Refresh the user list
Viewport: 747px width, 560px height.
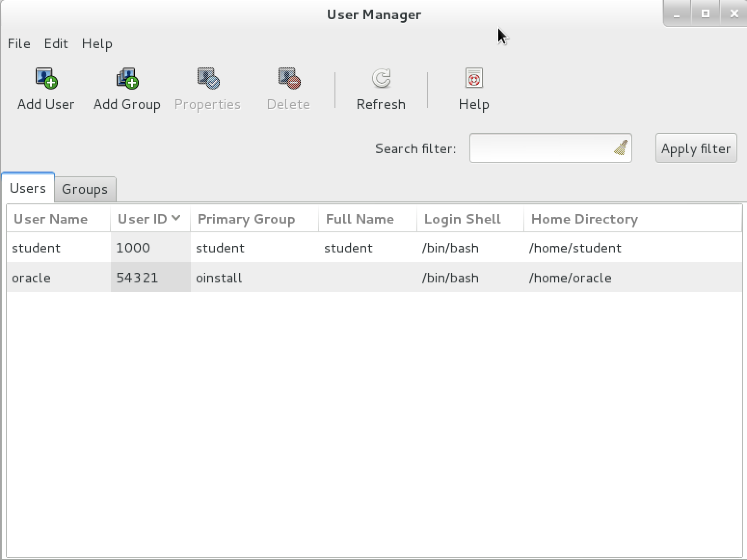point(381,90)
